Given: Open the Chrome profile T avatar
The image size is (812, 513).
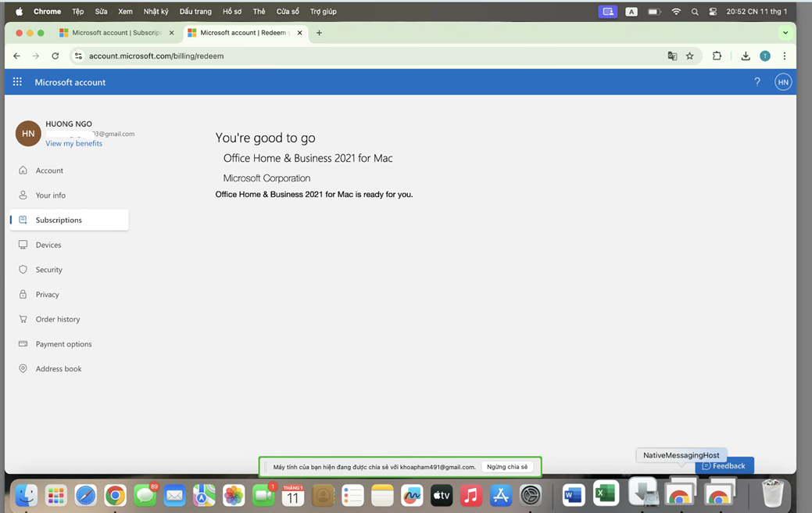Looking at the screenshot, I should click(765, 56).
